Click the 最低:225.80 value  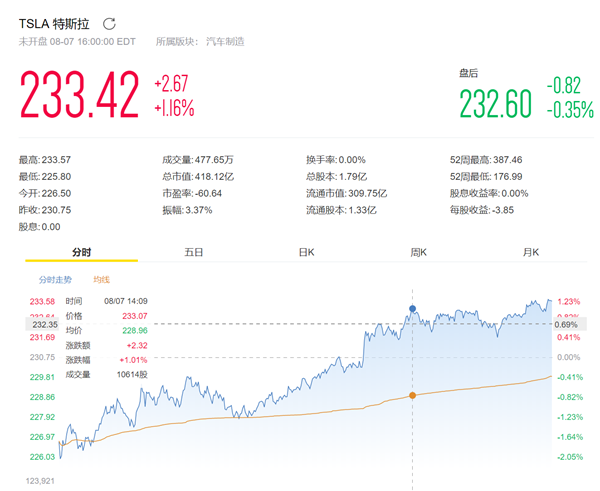45,176
